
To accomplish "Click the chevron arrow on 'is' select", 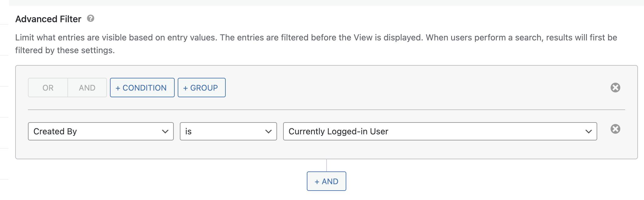I will point(269,132).
